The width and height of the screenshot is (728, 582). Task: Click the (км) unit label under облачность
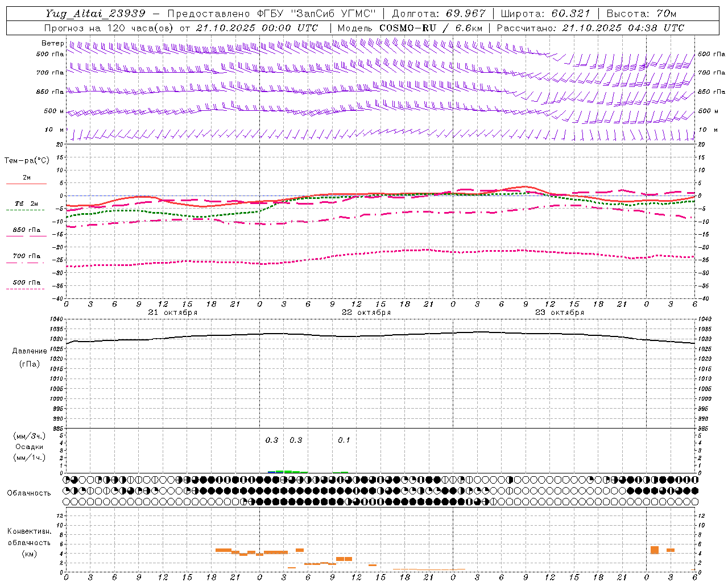(30, 554)
